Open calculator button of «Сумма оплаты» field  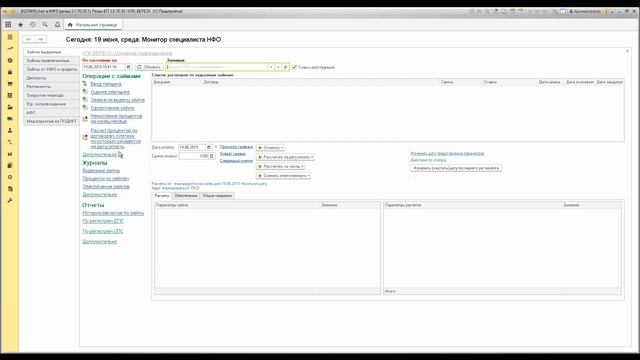(x=211, y=156)
